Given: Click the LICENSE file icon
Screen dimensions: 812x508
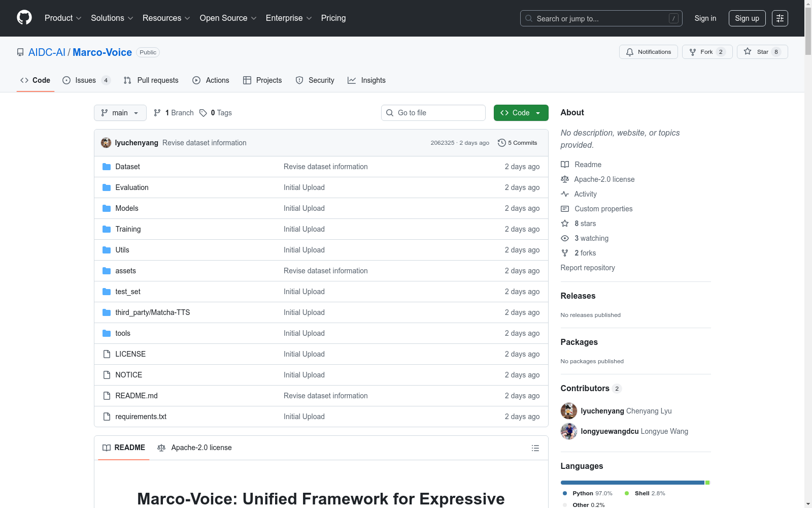Looking at the screenshot, I should pyautogui.click(x=107, y=354).
